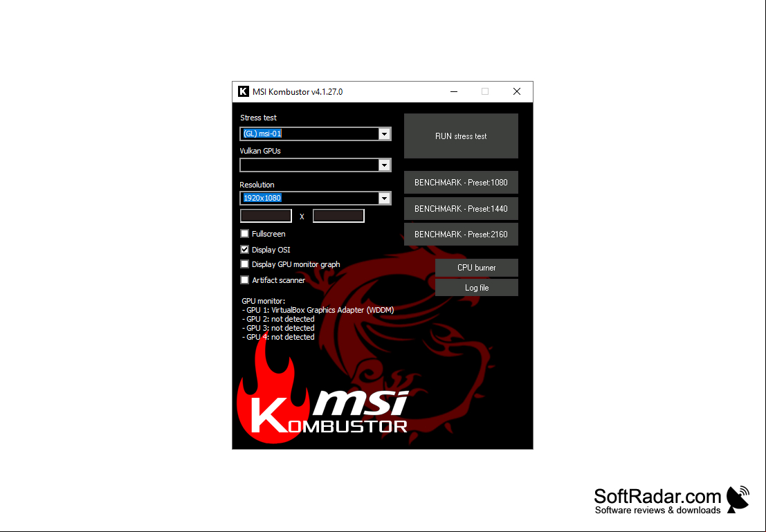Run BENCHMARK Preset:1080
The image size is (766, 532).
[461, 183]
